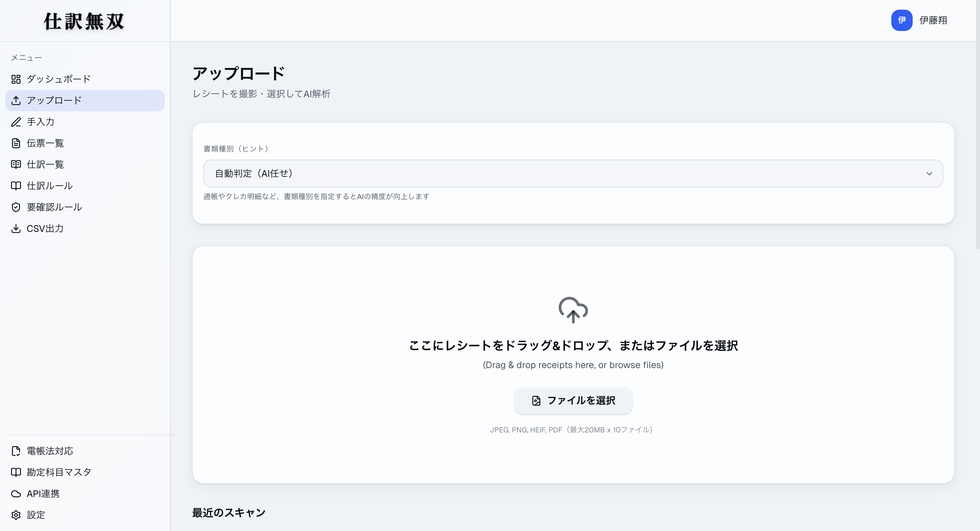The image size is (980, 531).
Task: Open 勘定科目マスタ in sidebar
Action: click(x=85, y=472)
